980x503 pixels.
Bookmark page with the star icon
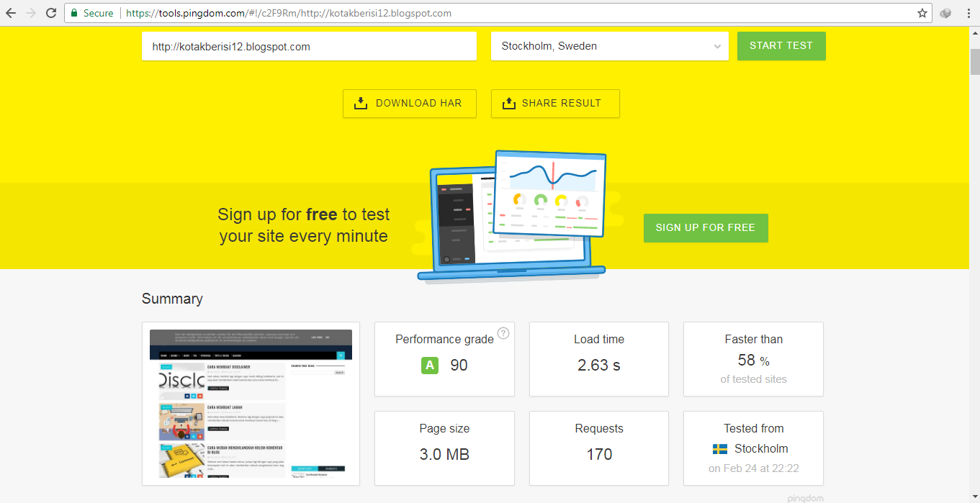coord(922,13)
